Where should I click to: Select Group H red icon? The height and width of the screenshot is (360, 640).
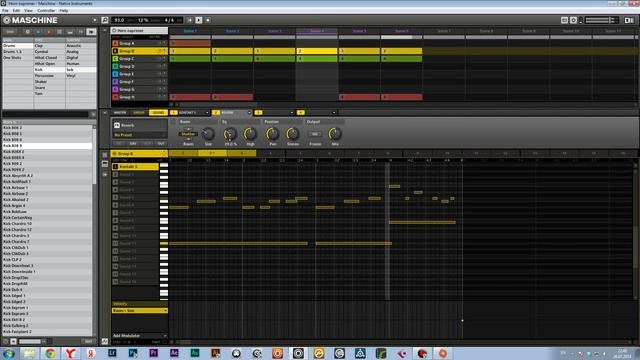(115, 97)
